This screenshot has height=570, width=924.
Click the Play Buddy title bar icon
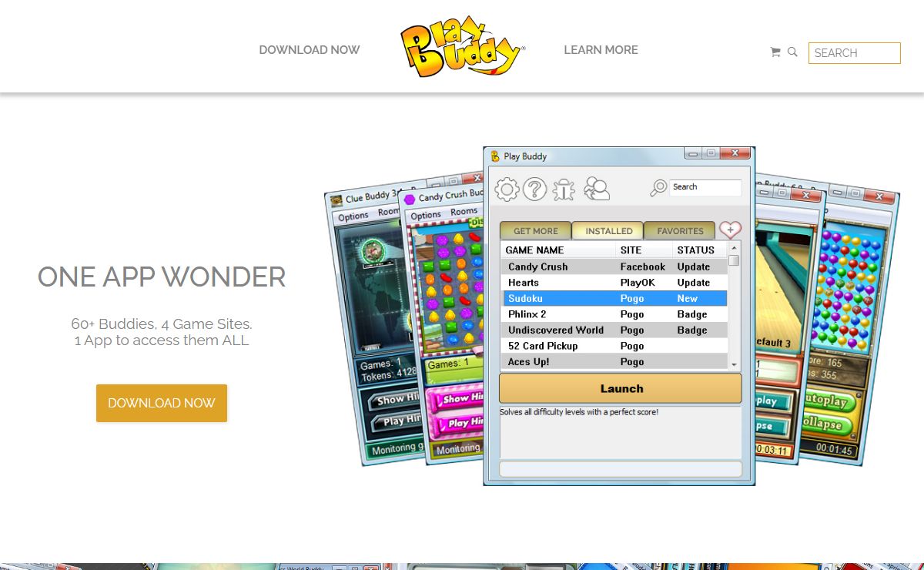(x=495, y=156)
